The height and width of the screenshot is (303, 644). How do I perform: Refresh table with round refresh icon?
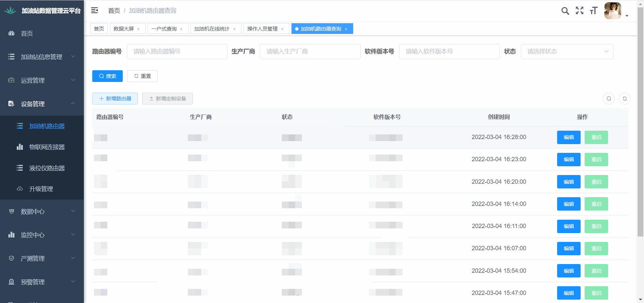(625, 98)
